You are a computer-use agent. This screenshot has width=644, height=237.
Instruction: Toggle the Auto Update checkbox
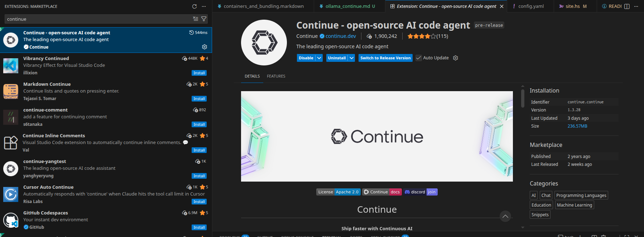419,58
